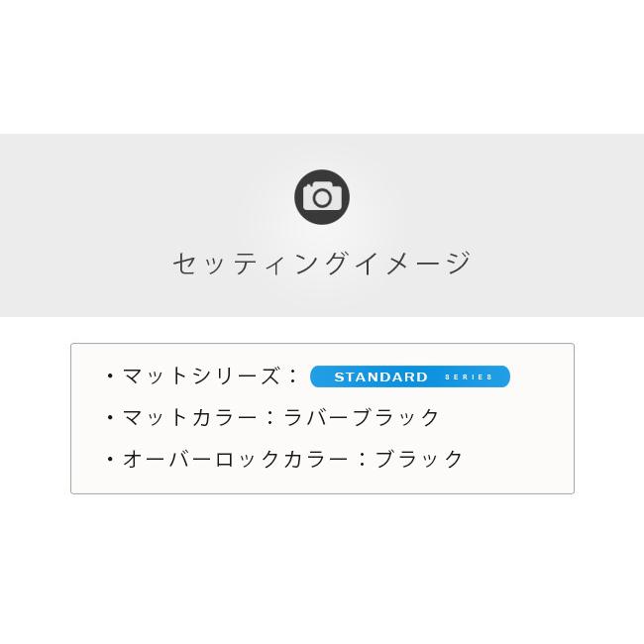Click the bullet before オーバーロックカラー

[110, 460]
